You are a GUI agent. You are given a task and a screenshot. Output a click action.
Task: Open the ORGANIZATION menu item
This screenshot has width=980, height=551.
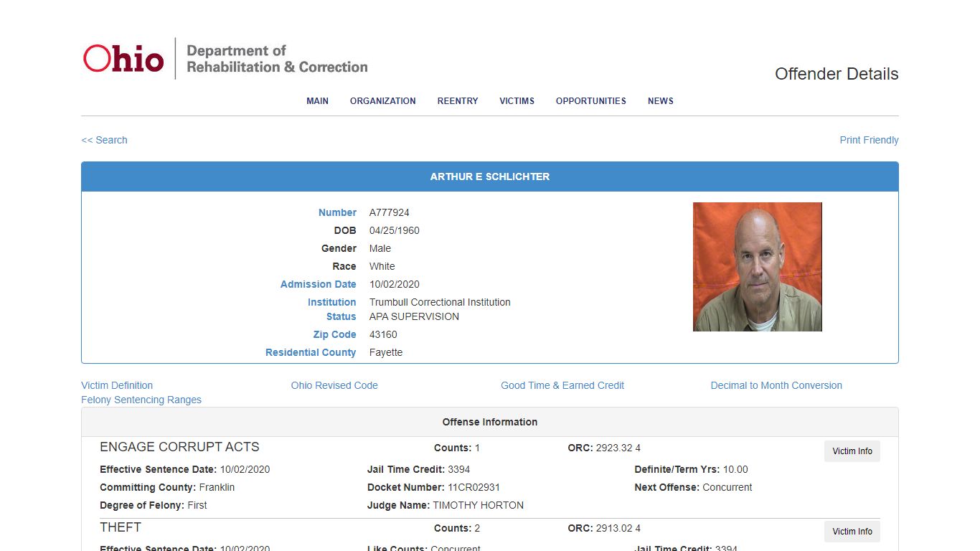point(382,101)
